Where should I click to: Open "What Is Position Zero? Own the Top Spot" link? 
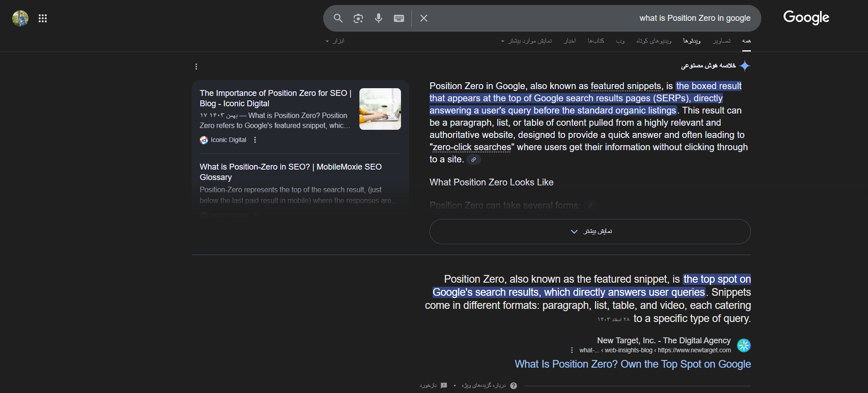click(632, 364)
